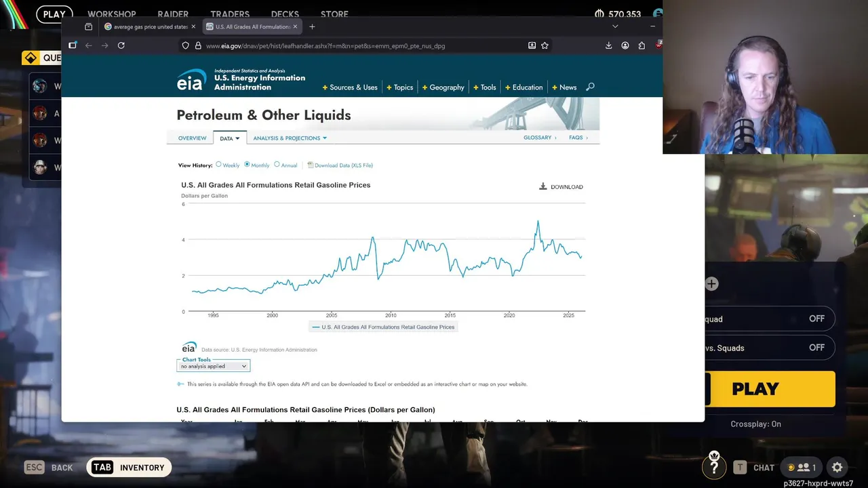Click the game help question mark icon
This screenshot has height=488, width=868.
pos(714,466)
